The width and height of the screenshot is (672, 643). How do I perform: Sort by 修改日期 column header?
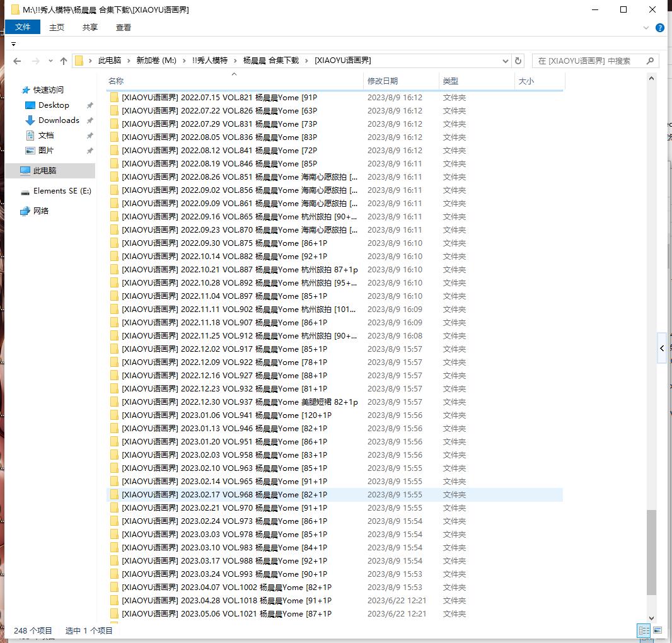pyautogui.click(x=382, y=81)
